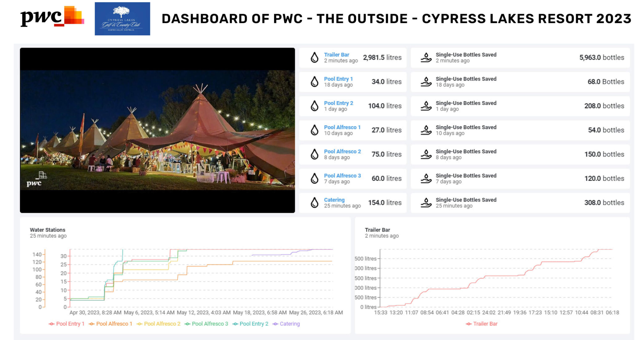
Task: Open the Trailer Bar station link
Action: [336, 55]
